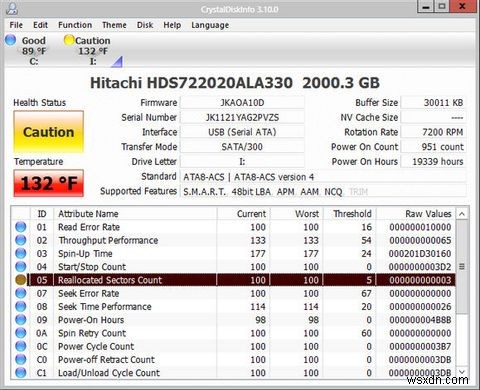Click the CrystalDiskInfo app icon in title bar
The image size is (480, 390).
(12, 9)
